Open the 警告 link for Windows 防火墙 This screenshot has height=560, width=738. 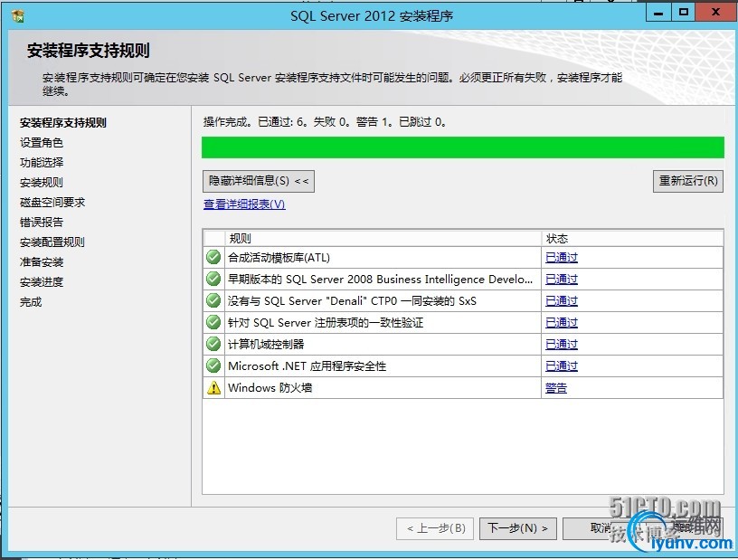(556, 388)
